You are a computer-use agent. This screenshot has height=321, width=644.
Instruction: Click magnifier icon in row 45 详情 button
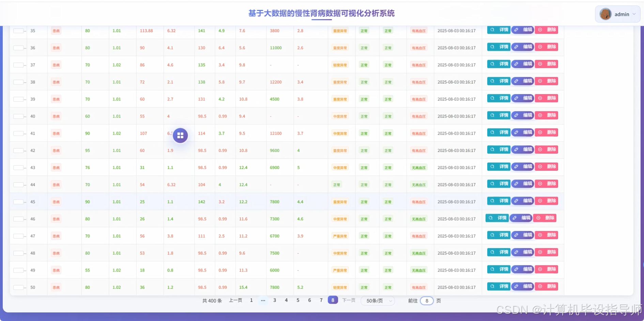tap(492, 201)
